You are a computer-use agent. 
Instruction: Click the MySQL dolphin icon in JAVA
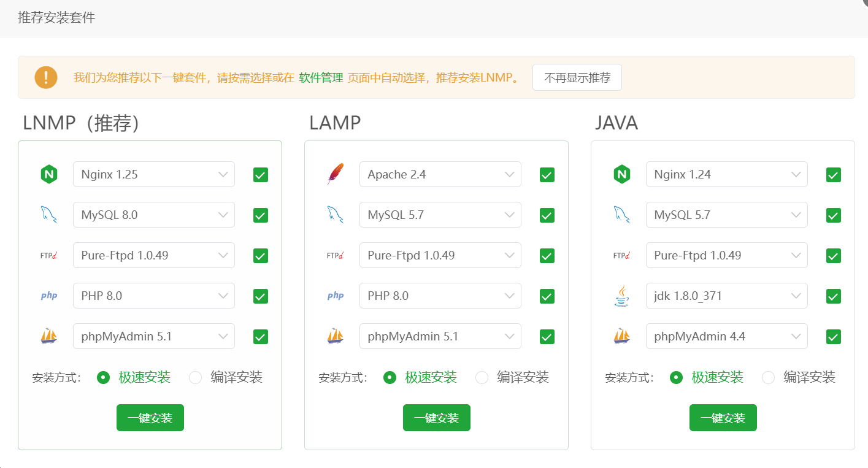622,215
